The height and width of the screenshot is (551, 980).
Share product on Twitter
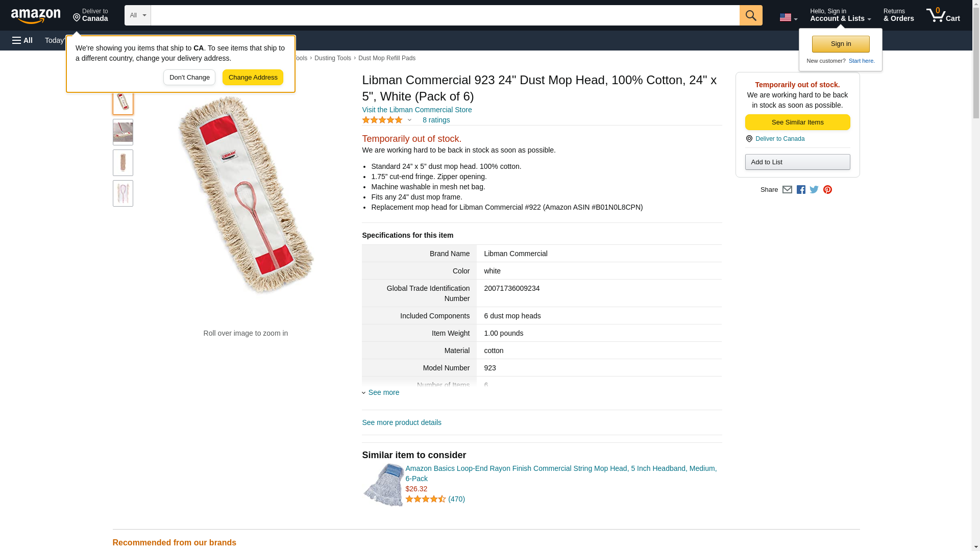[x=814, y=190]
